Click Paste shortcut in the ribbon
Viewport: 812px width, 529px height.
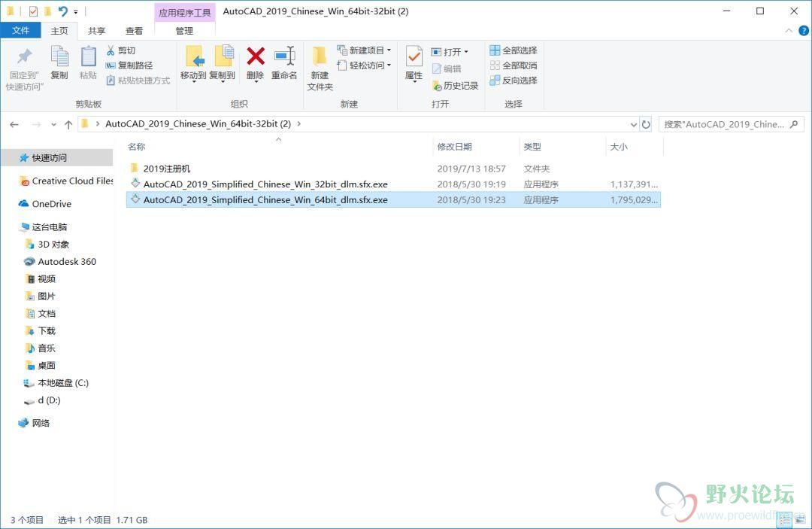[x=138, y=81]
